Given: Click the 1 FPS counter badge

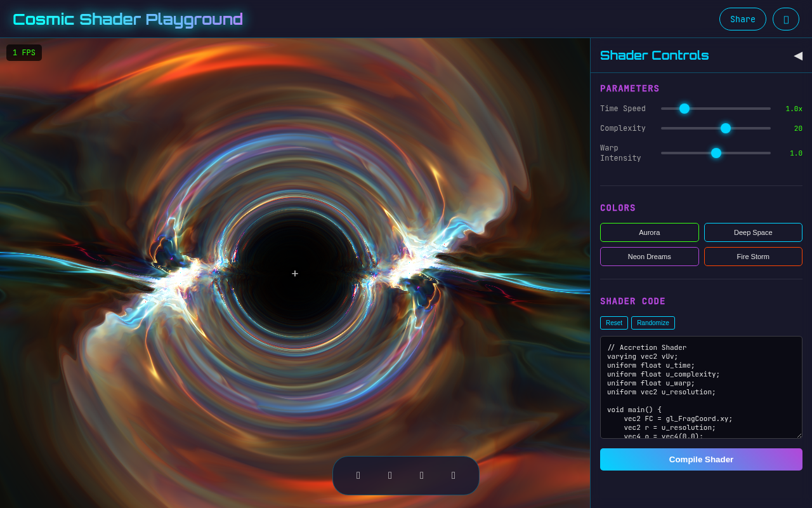Looking at the screenshot, I should pyautogui.click(x=23, y=52).
